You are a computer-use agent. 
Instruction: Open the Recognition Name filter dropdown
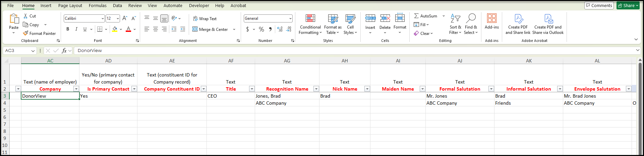click(x=316, y=89)
